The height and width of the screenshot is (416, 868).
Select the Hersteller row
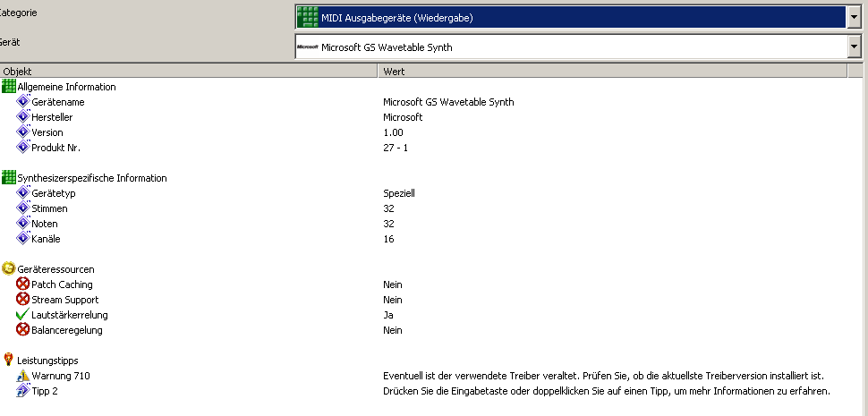tap(53, 117)
